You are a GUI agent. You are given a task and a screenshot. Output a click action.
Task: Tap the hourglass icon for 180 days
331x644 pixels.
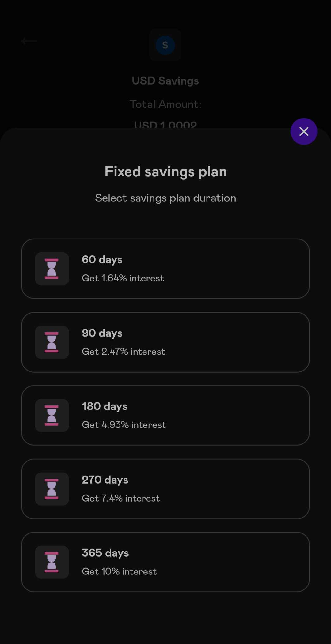(52, 416)
